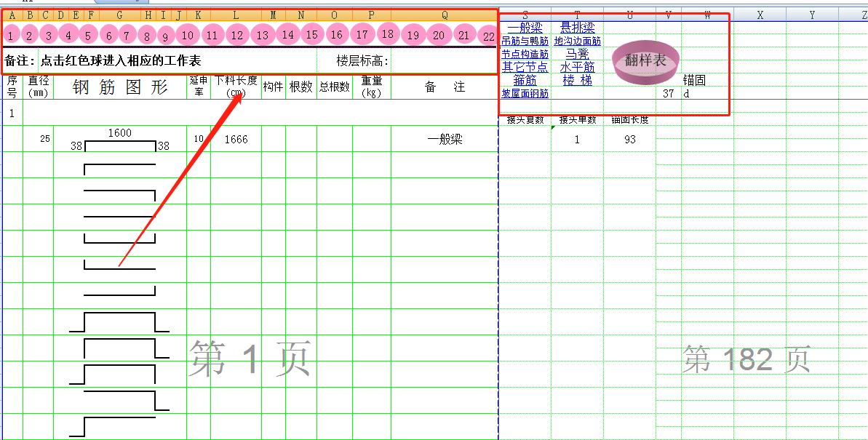
Task: Open sheet with pink ball 16
Action: click(x=336, y=34)
